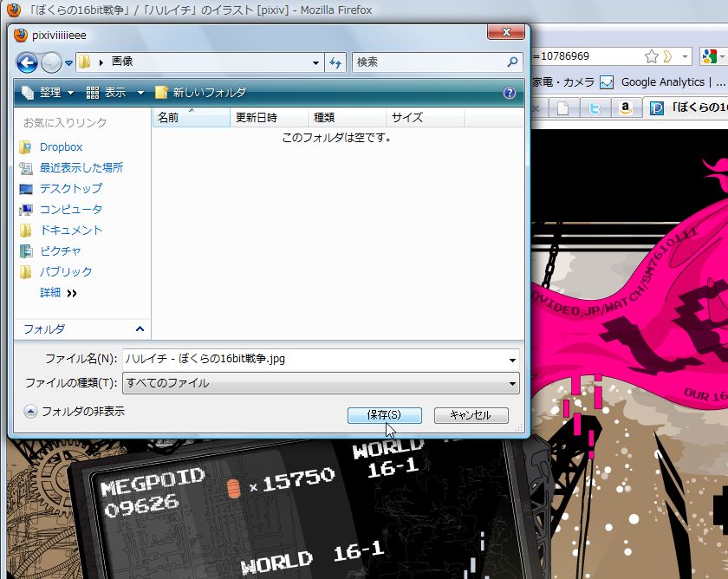Viewport: 728px width, 579px height.
Task: Switch to the Amazon Firefox tab
Action: tap(626, 108)
